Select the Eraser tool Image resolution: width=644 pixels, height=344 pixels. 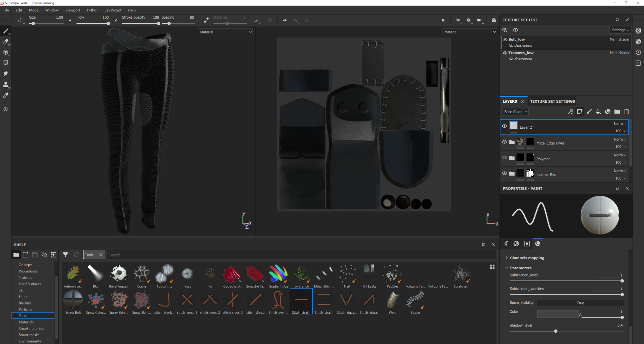(x=5, y=42)
